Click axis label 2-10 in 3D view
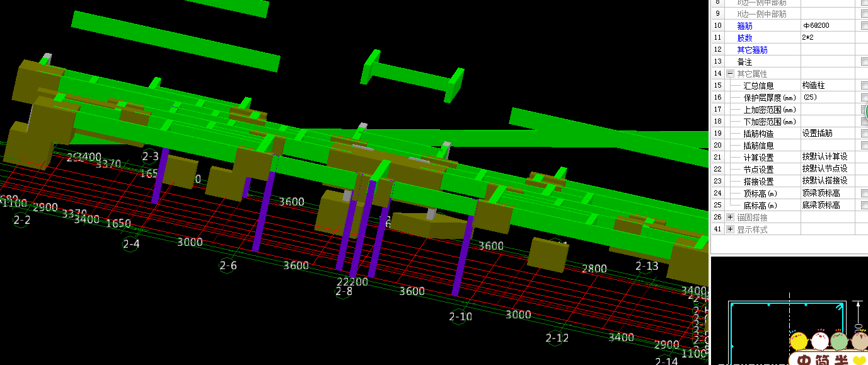 [x=460, y=316]
